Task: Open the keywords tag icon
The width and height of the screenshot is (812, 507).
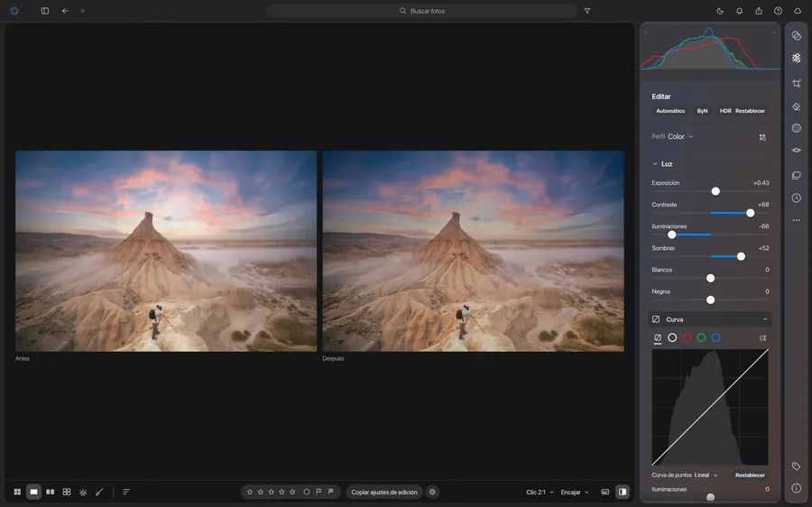Action: (x=797, y=466)
